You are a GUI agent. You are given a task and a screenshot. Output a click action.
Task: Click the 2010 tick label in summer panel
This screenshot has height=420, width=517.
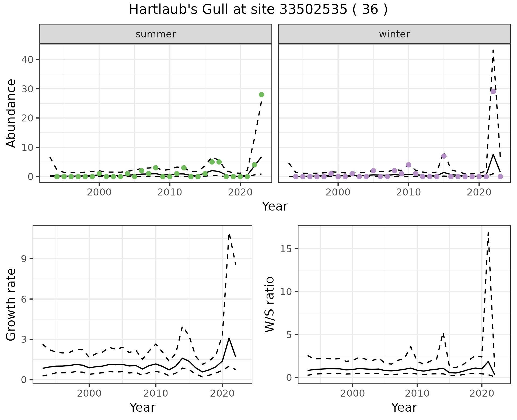tap(170, 192)
